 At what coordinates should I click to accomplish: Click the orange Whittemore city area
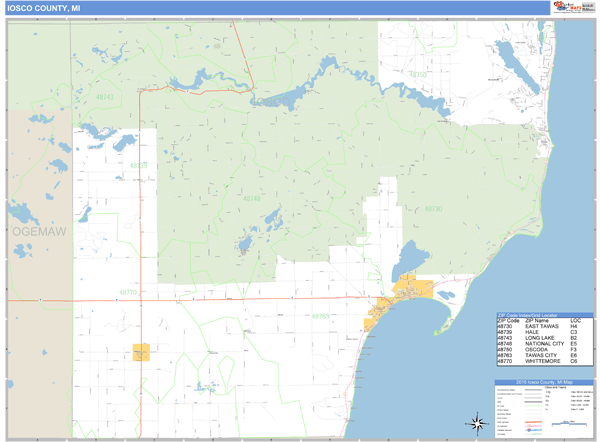(x=141, y=352)
